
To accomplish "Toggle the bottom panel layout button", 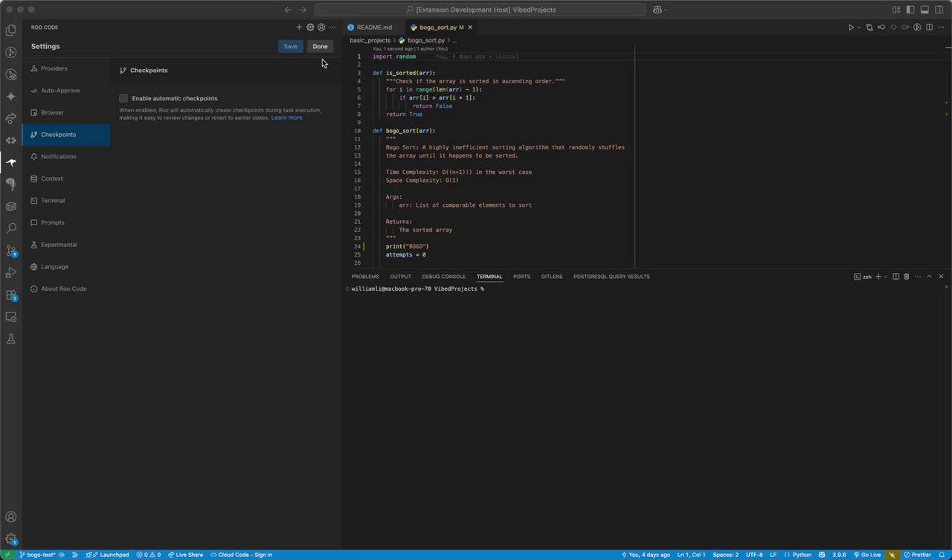I will (924, 10).
